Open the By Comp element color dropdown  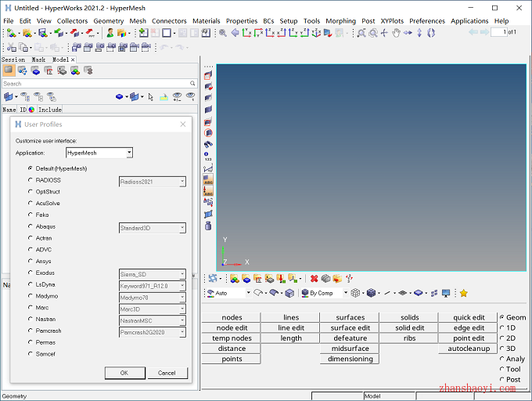(x=325, y=293)
